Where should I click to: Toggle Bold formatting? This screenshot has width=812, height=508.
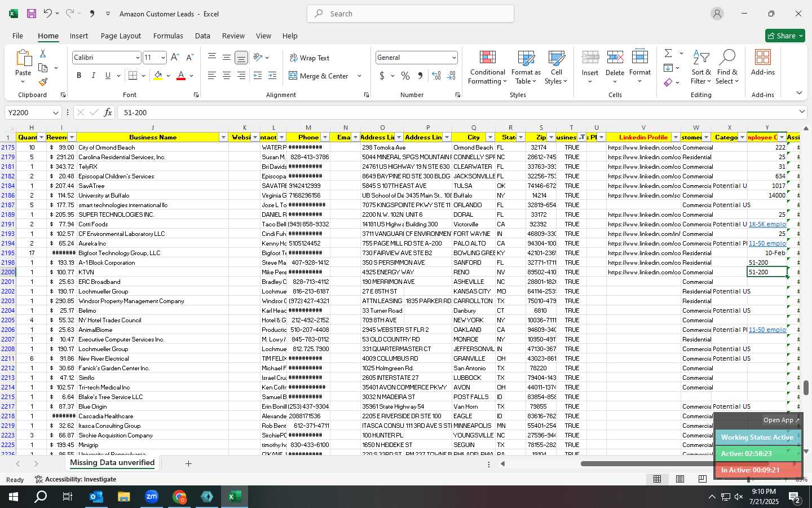click(x=79, y=76)
